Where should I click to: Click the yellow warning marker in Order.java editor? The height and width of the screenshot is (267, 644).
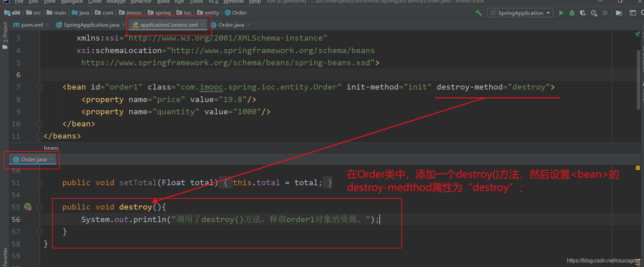[638, 168]
